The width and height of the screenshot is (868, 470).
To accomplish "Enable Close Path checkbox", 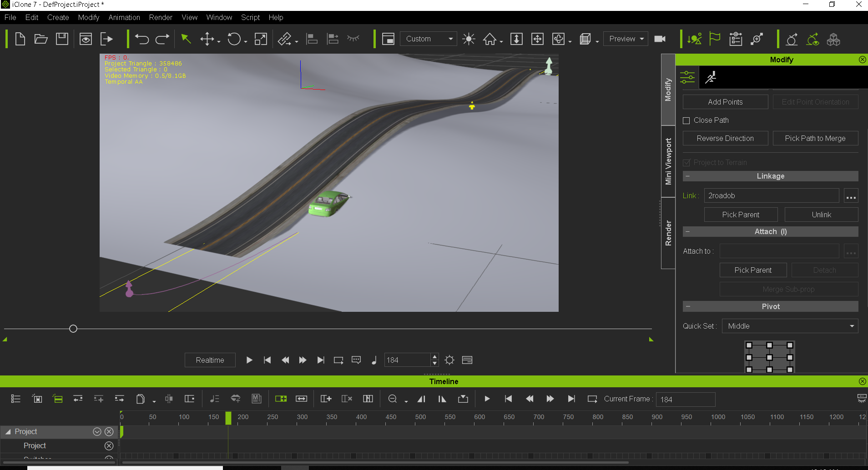I will pos(686,120).
